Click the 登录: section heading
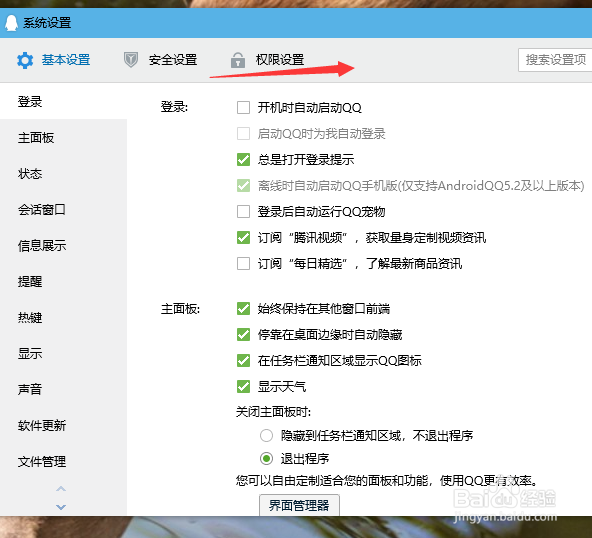Screen dimensions: 592x538 (174, 107)
